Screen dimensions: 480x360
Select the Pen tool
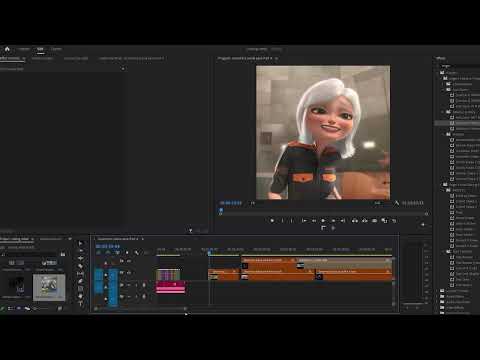[x=81, y=281]
